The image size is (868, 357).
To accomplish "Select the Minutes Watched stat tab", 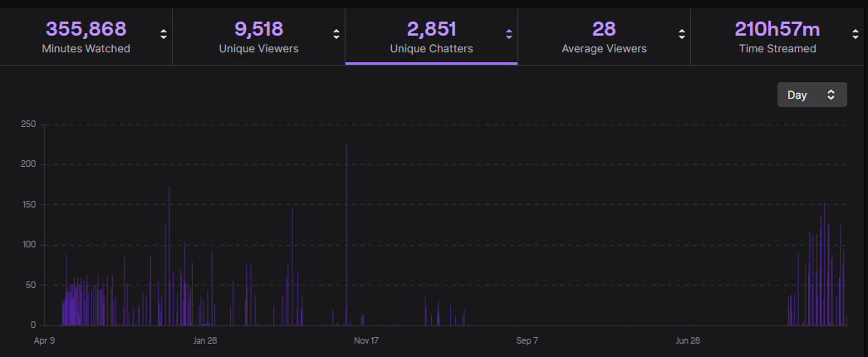I will coord(86,37).
